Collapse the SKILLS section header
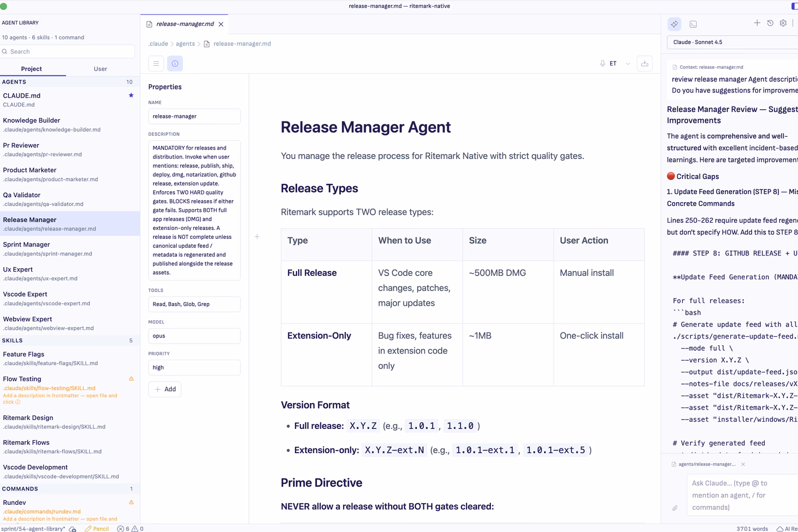 pyautogui.click(x=70, y=341)
